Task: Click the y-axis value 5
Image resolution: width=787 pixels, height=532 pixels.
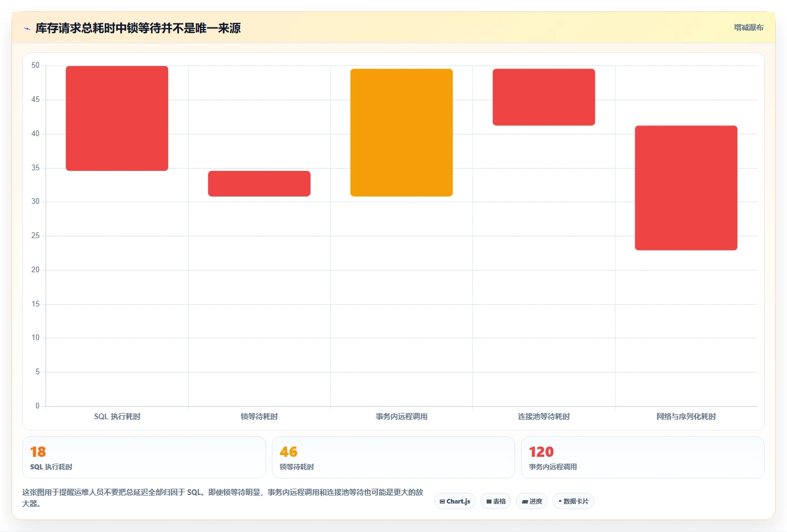Action: coord(38,372)
